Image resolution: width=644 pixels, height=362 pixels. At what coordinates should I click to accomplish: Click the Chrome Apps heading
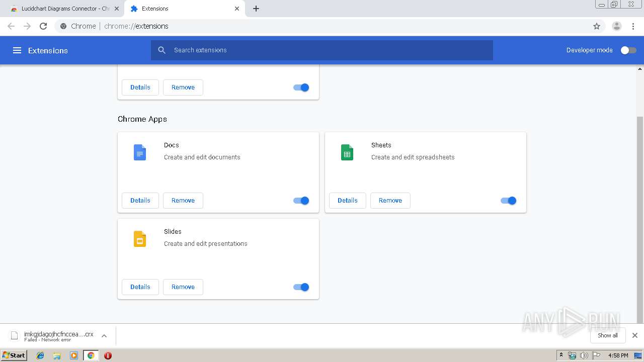tap(142, 119)
